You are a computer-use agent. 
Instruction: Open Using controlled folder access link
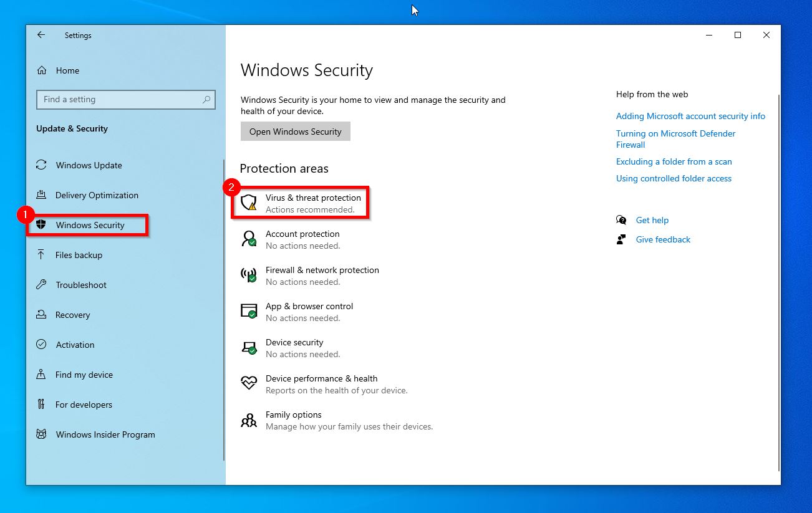click(674, 178)
